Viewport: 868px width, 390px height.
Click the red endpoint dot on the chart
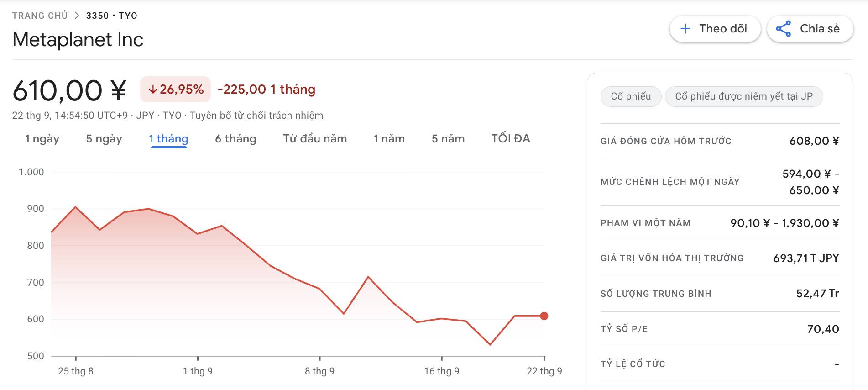[x=544, y=316]
